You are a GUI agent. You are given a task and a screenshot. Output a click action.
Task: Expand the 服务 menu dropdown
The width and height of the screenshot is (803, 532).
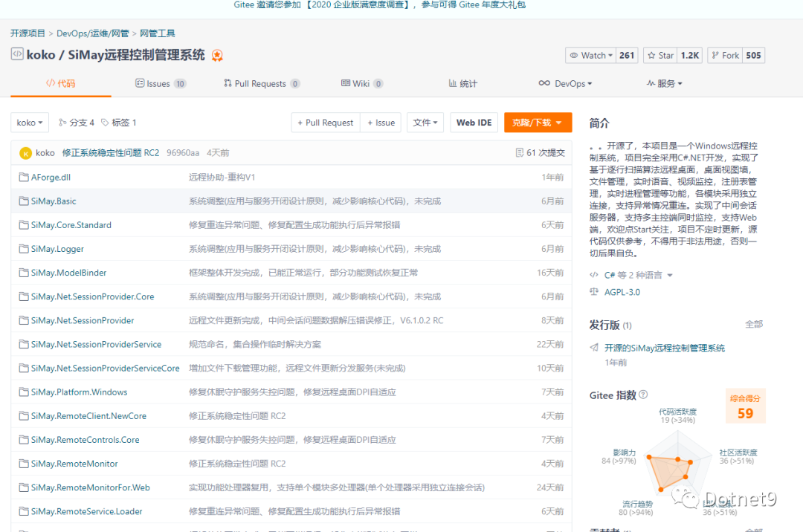[x=664, y=83]
